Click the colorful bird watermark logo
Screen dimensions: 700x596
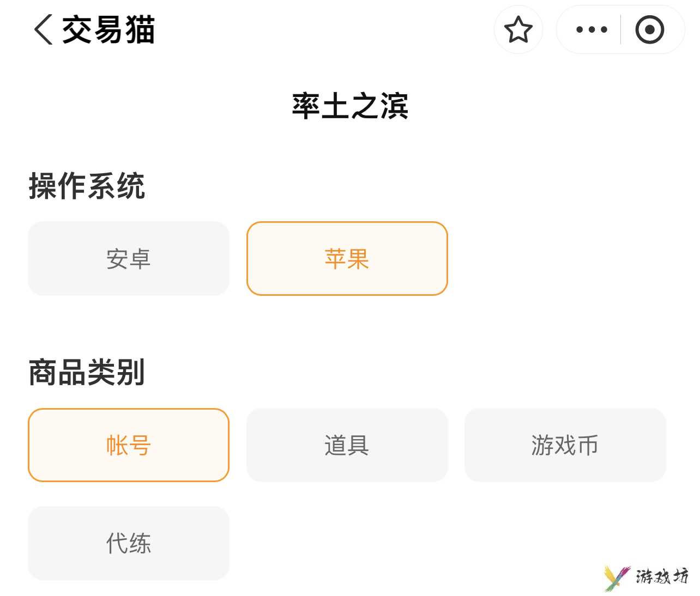click(x=617, y=577)
